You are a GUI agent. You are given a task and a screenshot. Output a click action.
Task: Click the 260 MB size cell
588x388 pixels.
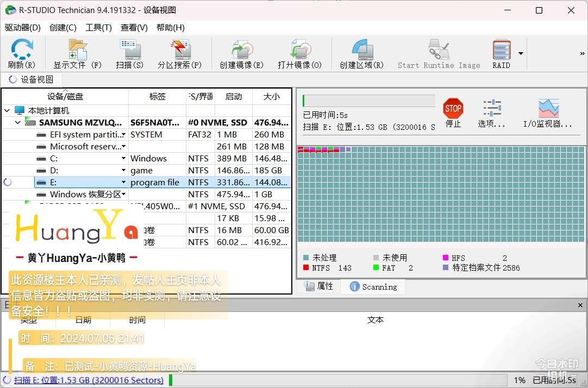point(272,135)
